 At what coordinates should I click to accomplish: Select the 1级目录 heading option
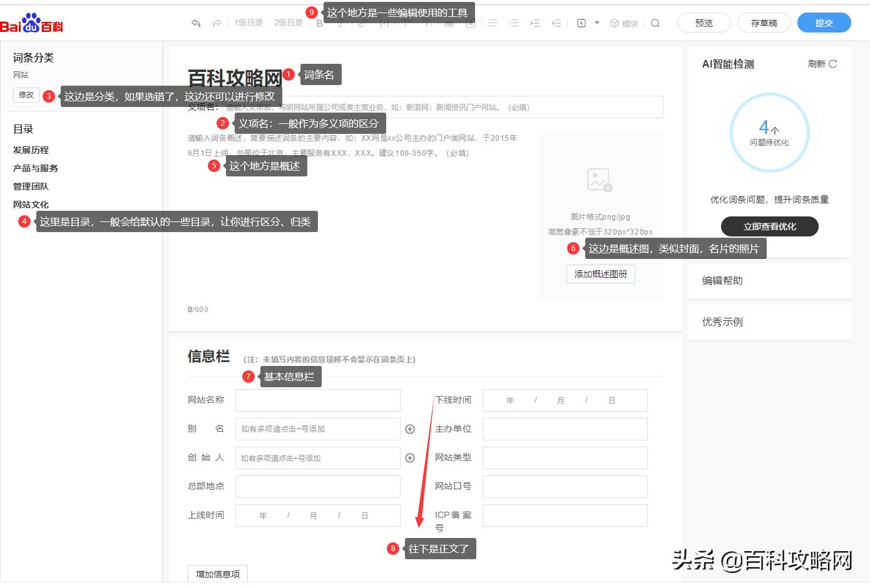pyautogui.click(x=248, y=23)
